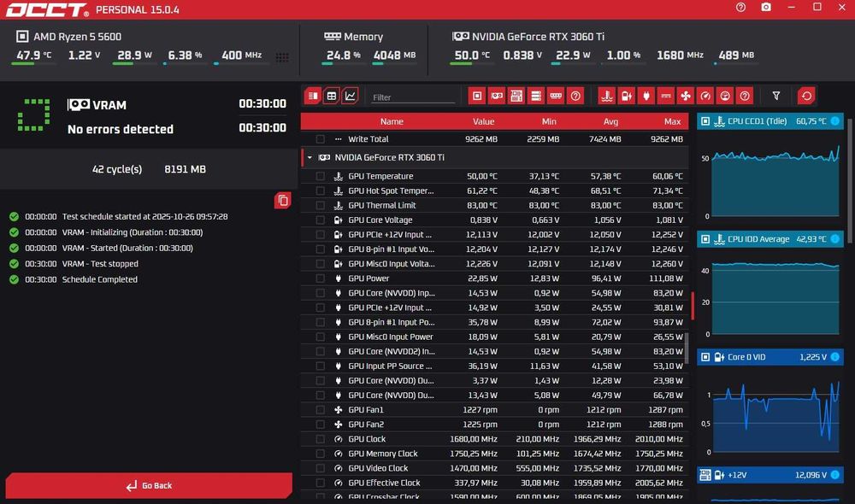Viewport: 855px width, 504px height.
Task: Click the second question-mark sensor type icon
Action: 745,96
